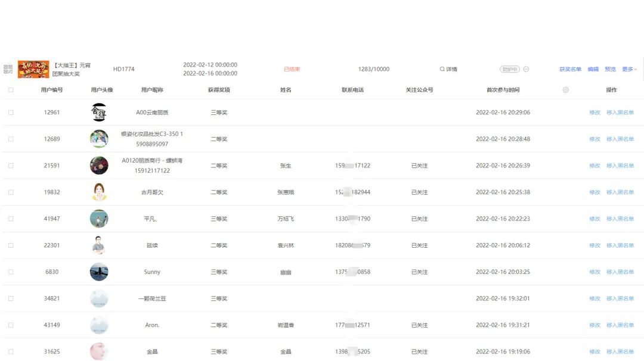644x361 pixels.
Task: Click nickname 一颗荷兰豆
Action: (152, 298)
